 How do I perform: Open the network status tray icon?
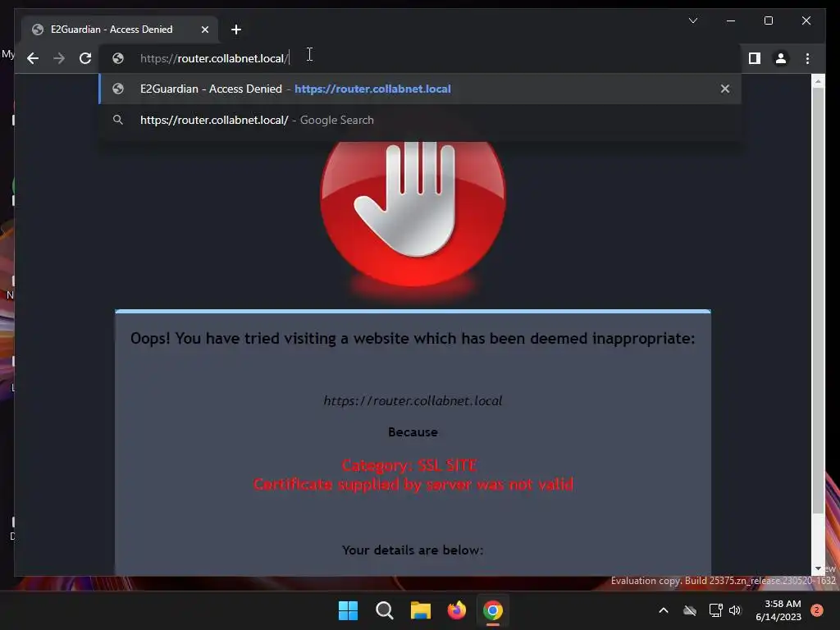715,610
